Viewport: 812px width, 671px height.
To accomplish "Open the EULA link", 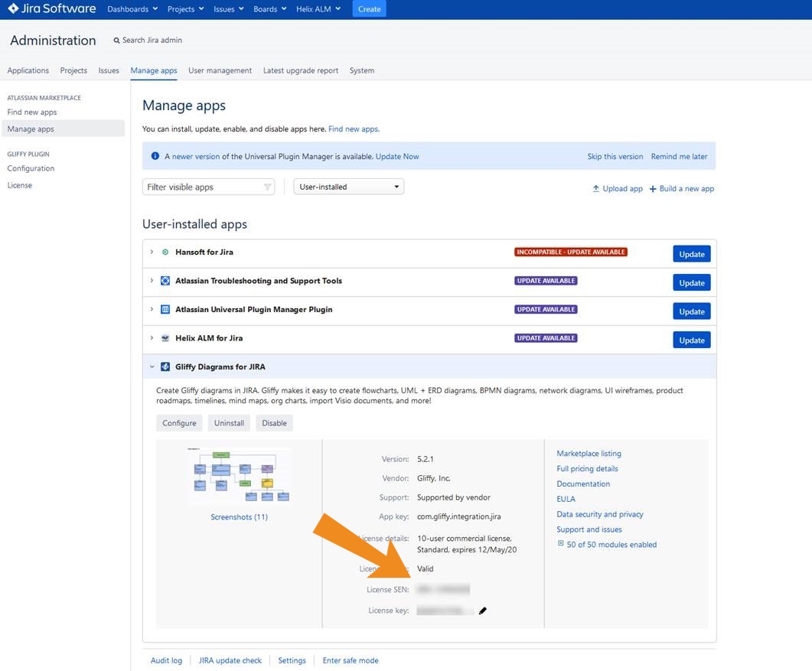I will pyautogui.click(x=566, y=499).
